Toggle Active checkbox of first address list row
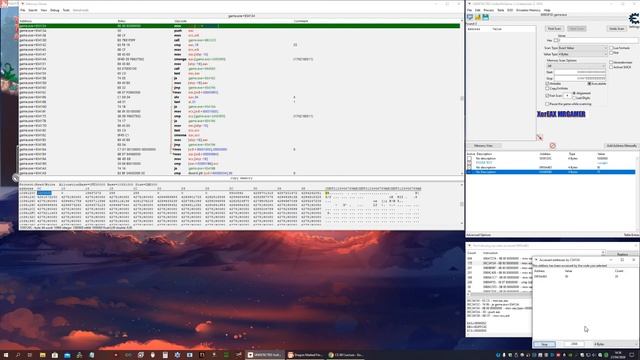 pos(469,158)
